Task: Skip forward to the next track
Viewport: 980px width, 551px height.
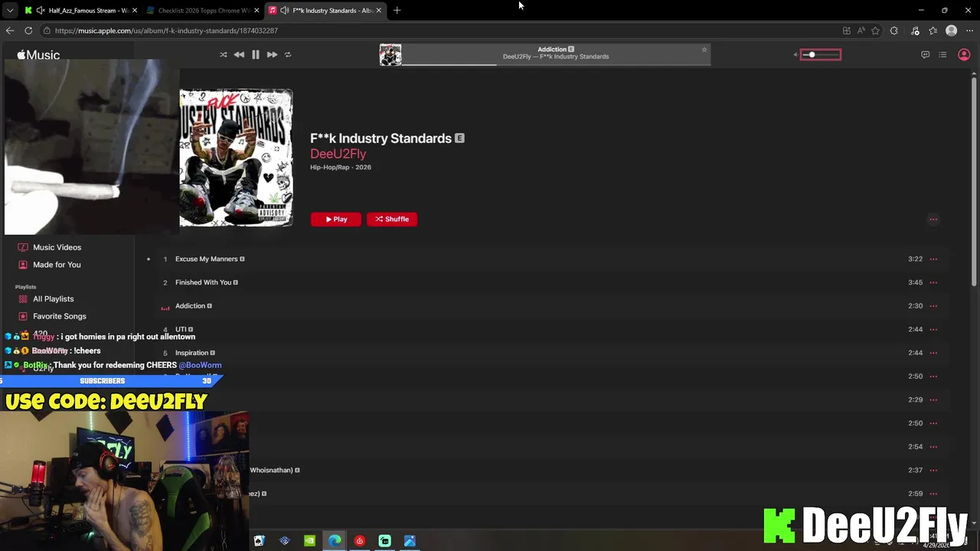Action: [272, 54]
